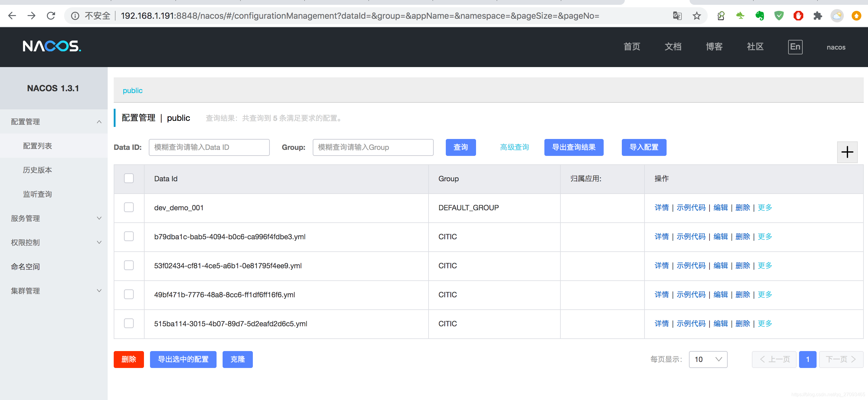Reload the page with browser refresh icon
868x400 pixels.
51,15
